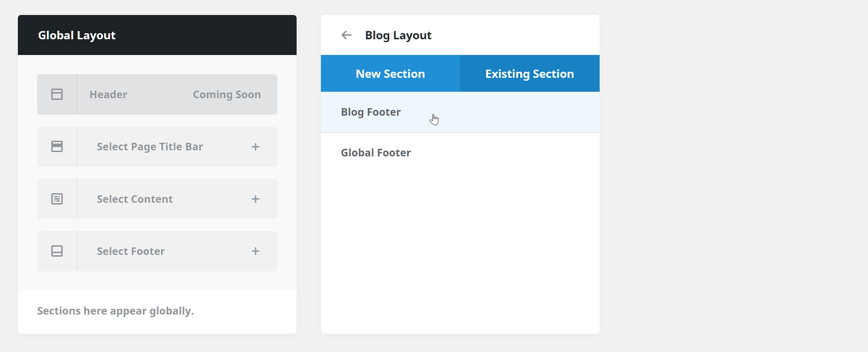Open Select Page Title Bar option
The image size is (868, 352).
pos(157,147)
